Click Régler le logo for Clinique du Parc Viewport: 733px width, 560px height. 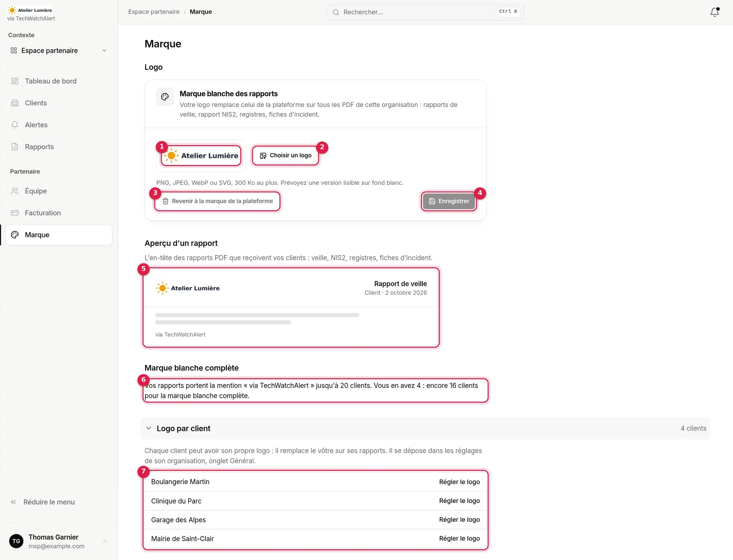[x=459, y=500]
